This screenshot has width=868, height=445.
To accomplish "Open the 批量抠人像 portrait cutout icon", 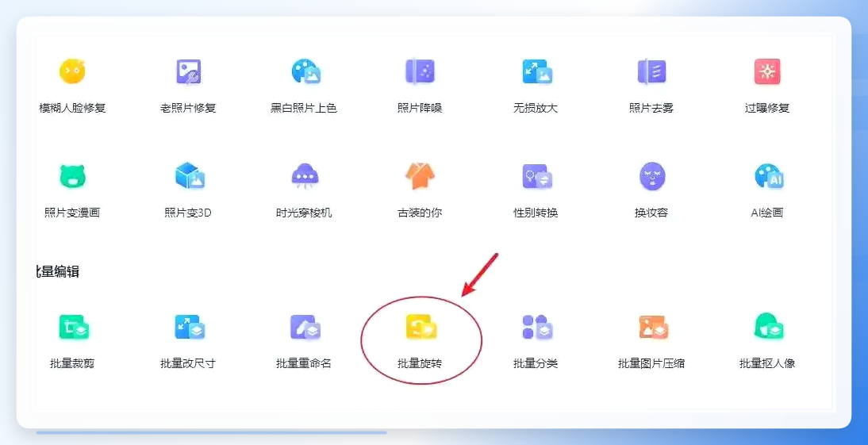I will coord(769,327).
